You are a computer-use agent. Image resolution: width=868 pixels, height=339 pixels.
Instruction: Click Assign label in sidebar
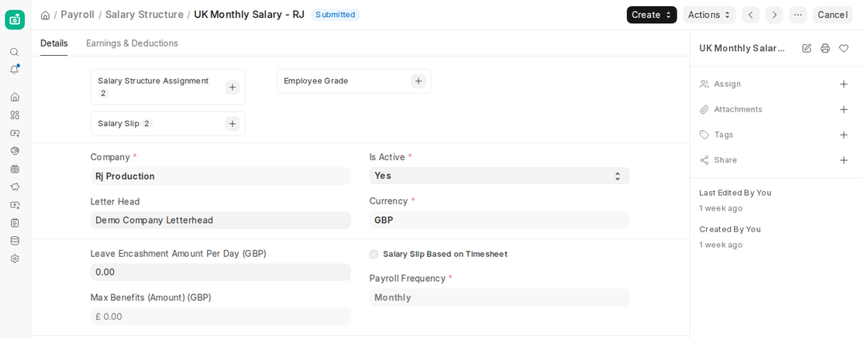click(728, 84)
